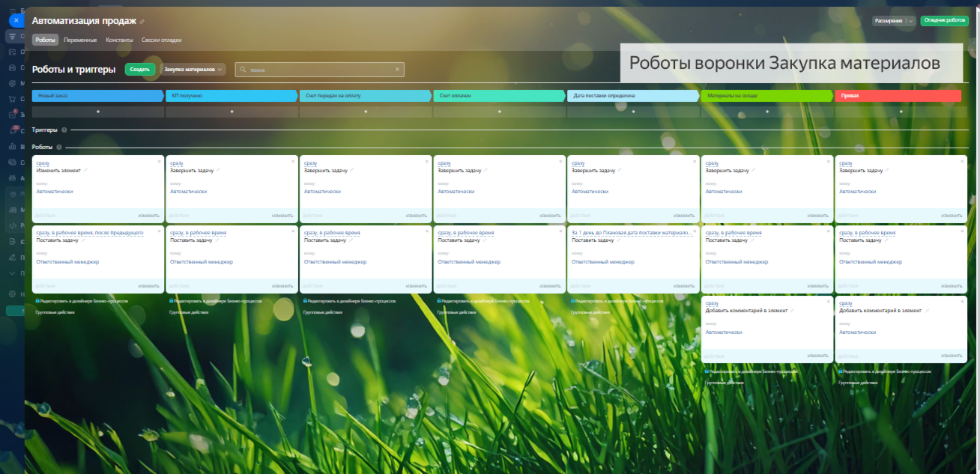Click the green Создать button
980x474 pixels.
tap(140, 69)
